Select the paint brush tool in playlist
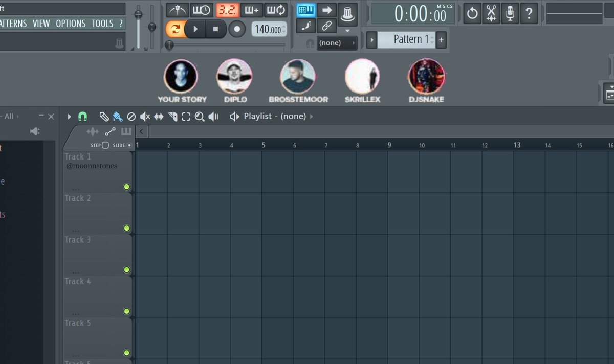 [x=117, y=117]
